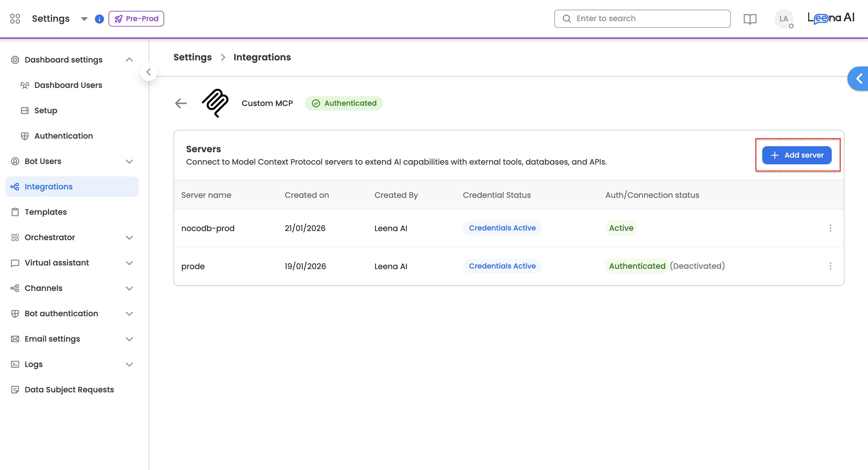Viewport: 868px width, 470px height.
Task: Open the prode row three-dot menu
Action: (x=830, y=266)
